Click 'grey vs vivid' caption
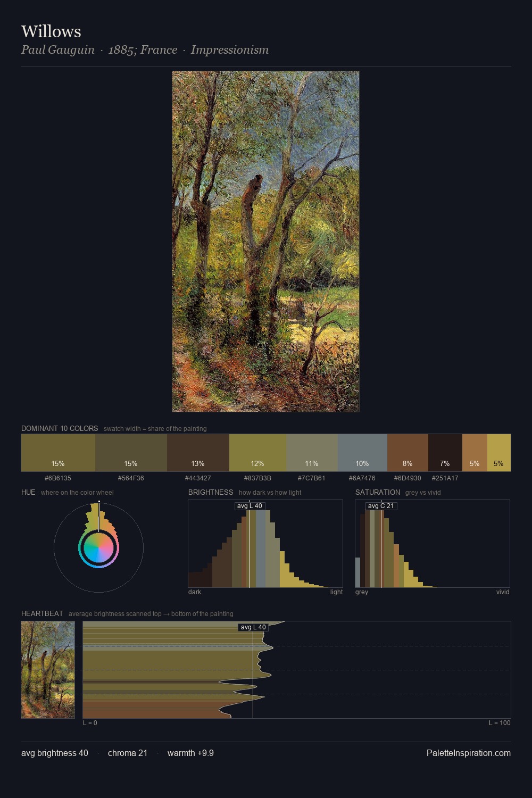The height and width of the screenshot is (798, 532). click(423, 493)
